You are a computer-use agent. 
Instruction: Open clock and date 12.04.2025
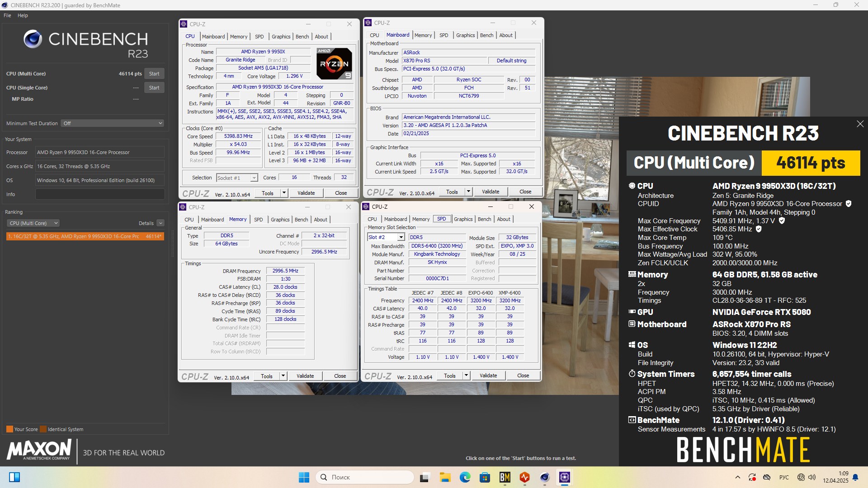click(835, 477)
